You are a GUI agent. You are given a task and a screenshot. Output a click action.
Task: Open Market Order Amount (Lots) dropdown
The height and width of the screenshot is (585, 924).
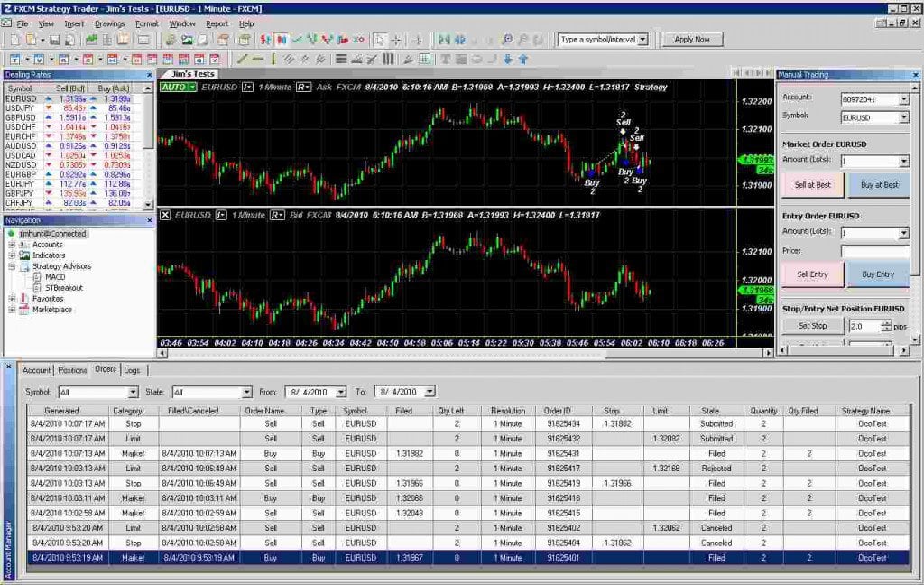[904, 162]
